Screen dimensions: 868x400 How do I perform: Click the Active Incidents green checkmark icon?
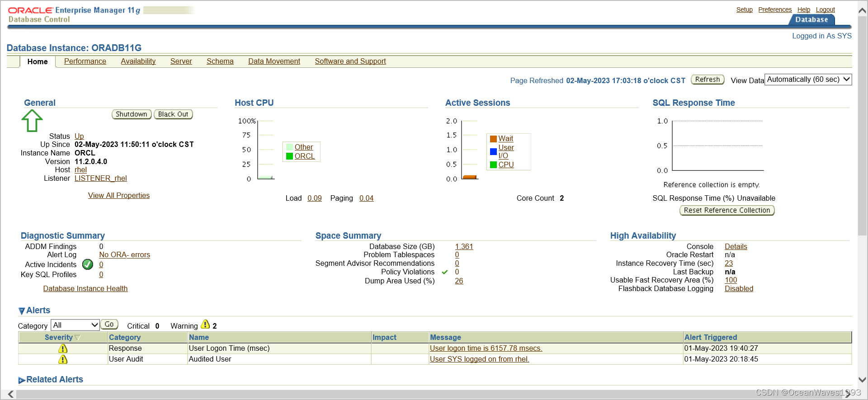click(x=88, y=264)
